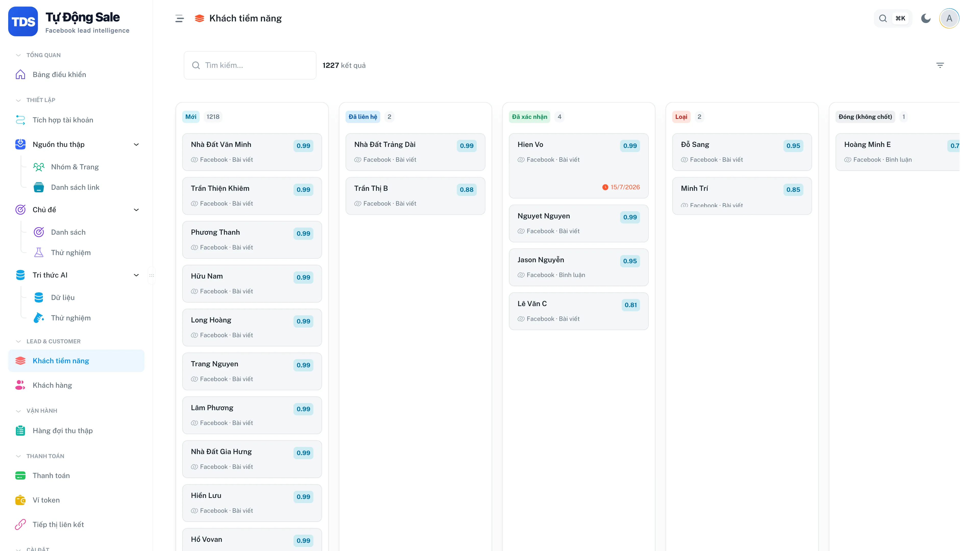The image size is (980, 551).
Task: Click Nguyet Nguyen name text
Action: (x=543, y=216)
